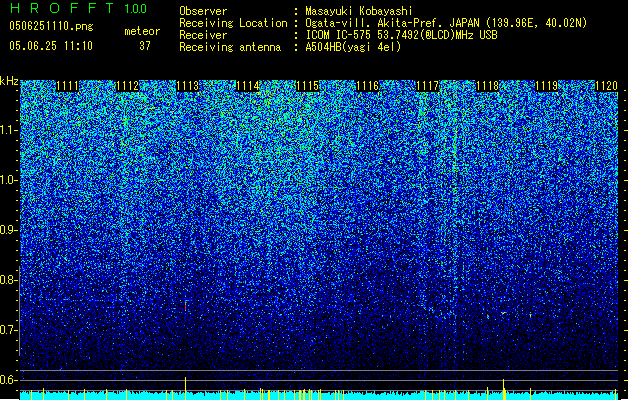Screen dimensions: 629x400
Task: Click time marker 1120 on spectrogram
Action: 607,86
